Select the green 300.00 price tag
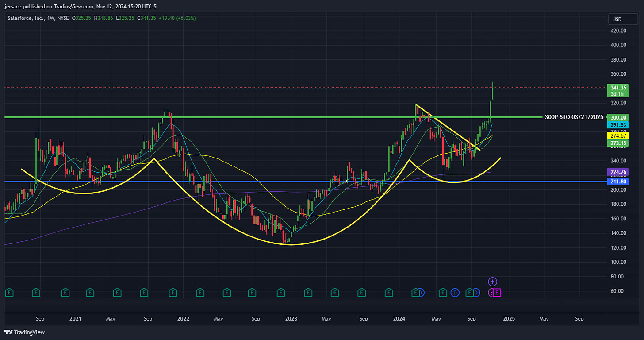Screen dimensions: 644x340 click(x=617, y=117)
